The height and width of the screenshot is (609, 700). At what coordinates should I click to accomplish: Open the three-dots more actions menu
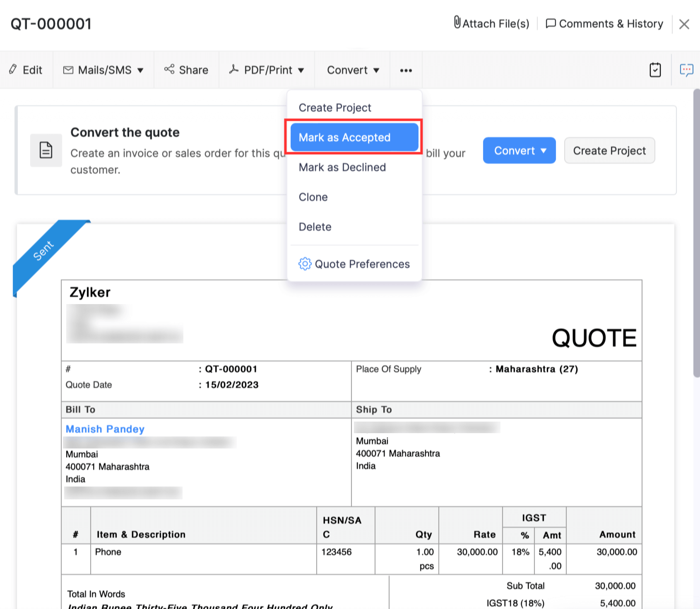406,70
